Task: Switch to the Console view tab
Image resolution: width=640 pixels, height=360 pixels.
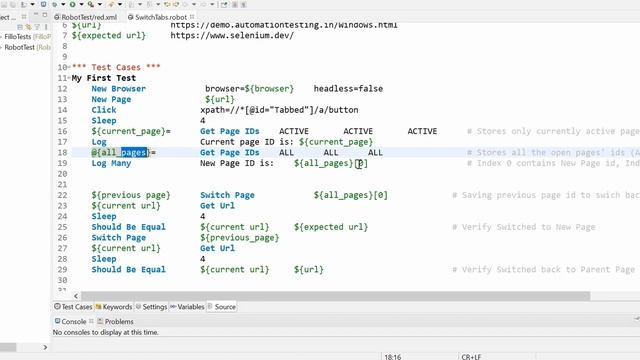Action: click(x=71, y=322)
